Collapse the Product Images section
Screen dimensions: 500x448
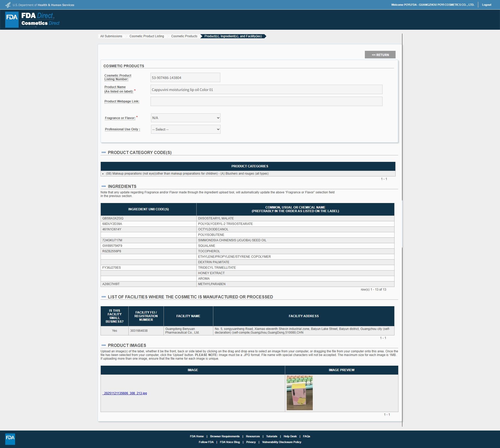click(x=104, y=345)
